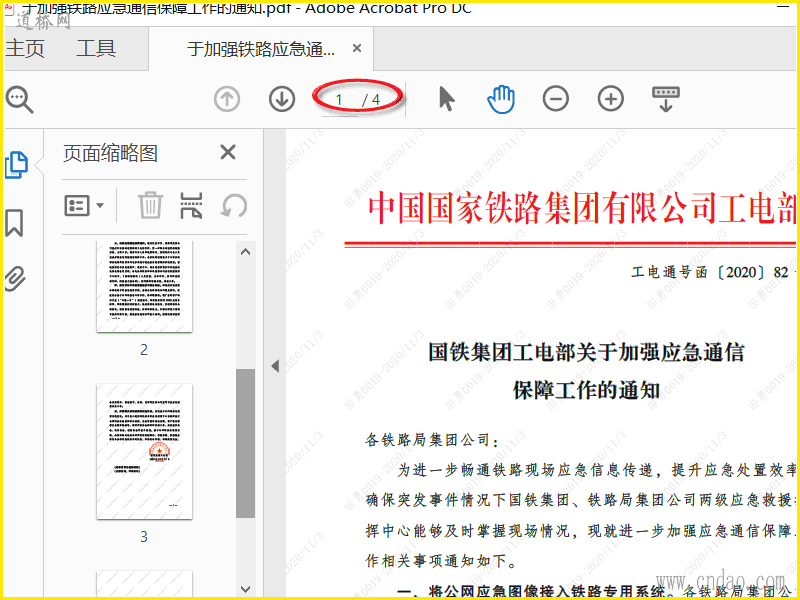Go to previous page with up arrow

point(227,99)
